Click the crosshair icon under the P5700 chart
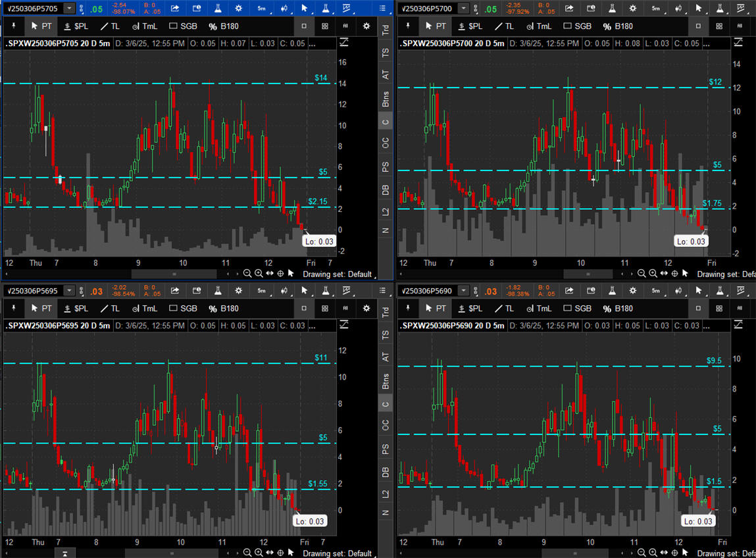This screenshot has width=756, height=558. coord(674,274)
